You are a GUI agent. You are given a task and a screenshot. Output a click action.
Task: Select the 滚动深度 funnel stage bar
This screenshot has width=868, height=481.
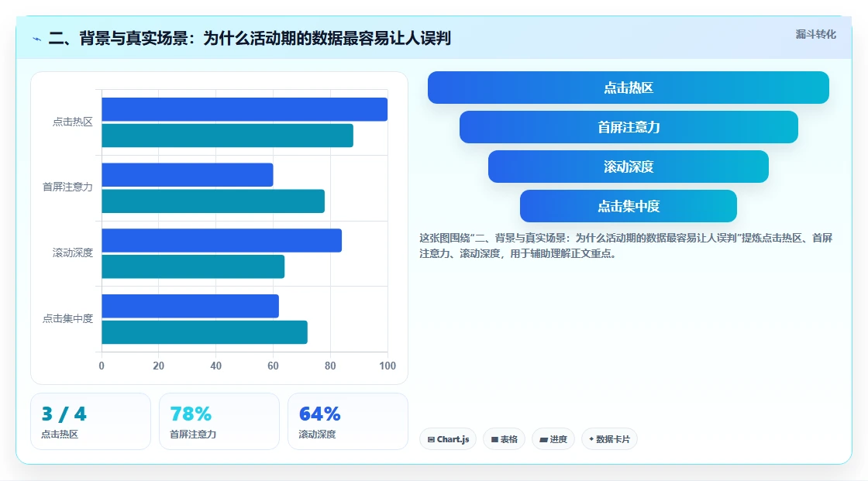[629, 167]
